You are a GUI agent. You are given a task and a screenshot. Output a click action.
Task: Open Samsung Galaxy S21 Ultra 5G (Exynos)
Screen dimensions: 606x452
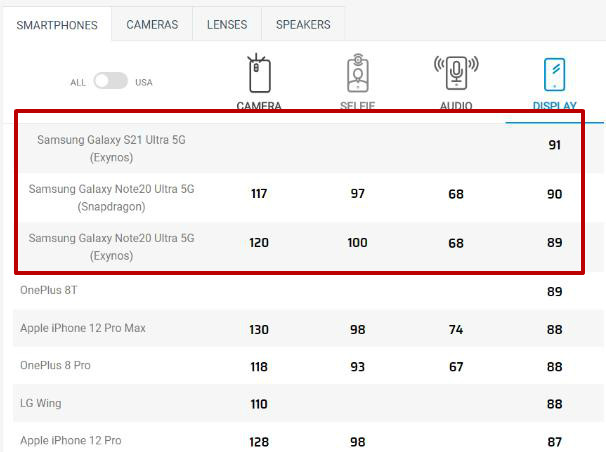point(111,148)
